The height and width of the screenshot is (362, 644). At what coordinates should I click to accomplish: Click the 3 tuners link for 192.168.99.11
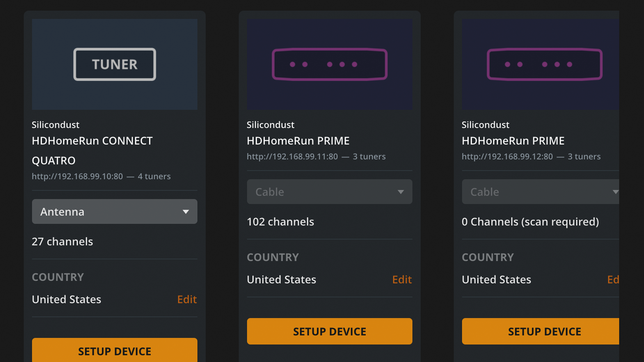point(369,157)
